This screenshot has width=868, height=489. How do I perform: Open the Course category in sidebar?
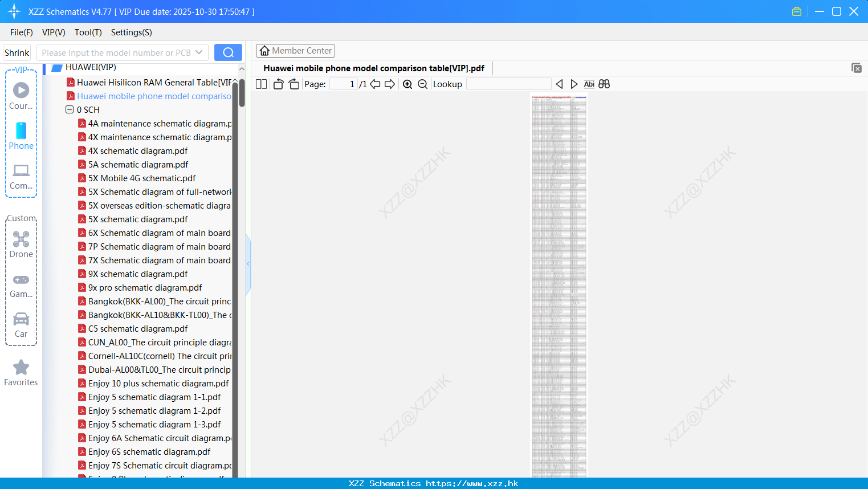[21, 96]
